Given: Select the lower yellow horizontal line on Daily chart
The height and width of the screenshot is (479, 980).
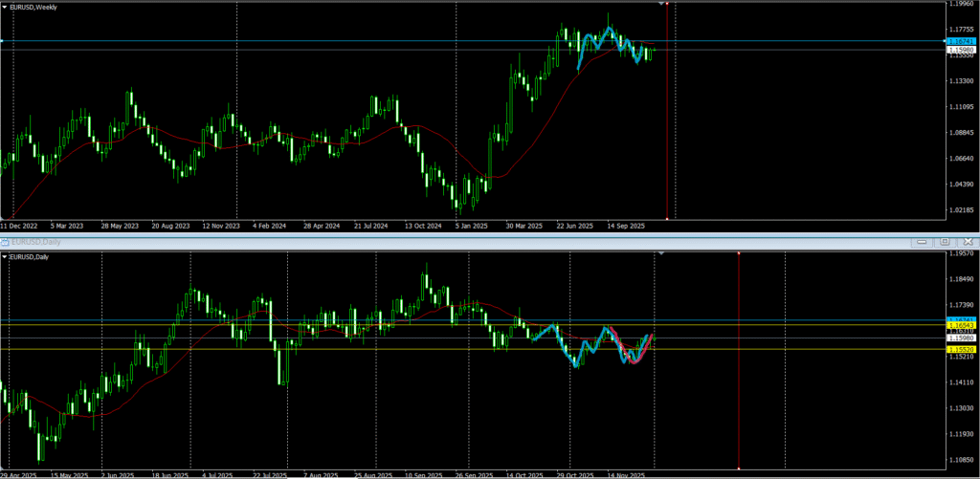Looking at the screenshot, I should point(383,349).
